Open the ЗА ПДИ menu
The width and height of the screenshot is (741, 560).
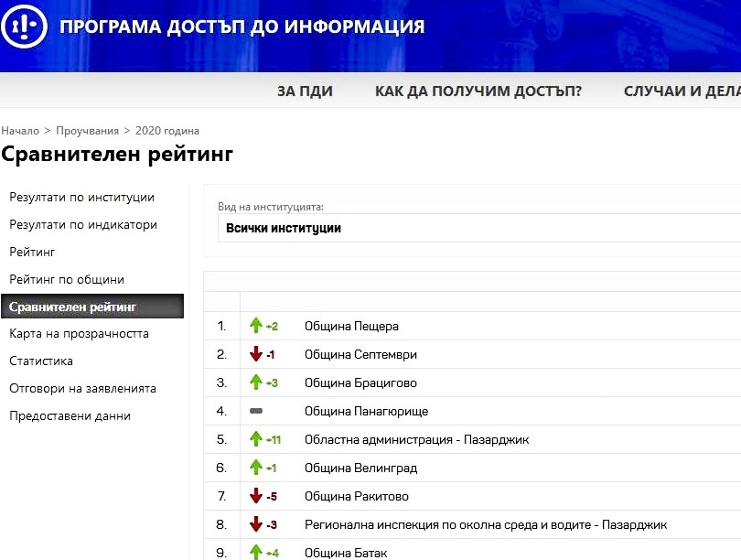click(305, 91)
